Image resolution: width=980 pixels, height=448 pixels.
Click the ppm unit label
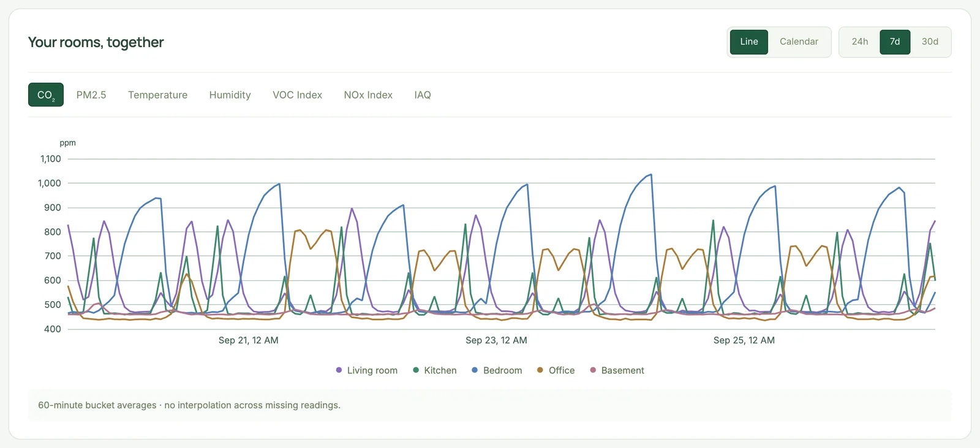(67, 143)
